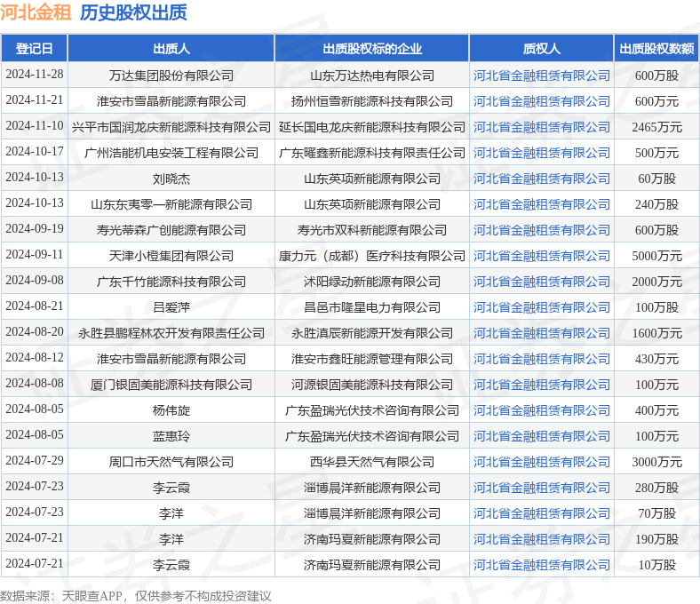
Task: Open 河北省金融租赁有限公司 link in 2024-11-28 row
Action: (x=542, y=75)
